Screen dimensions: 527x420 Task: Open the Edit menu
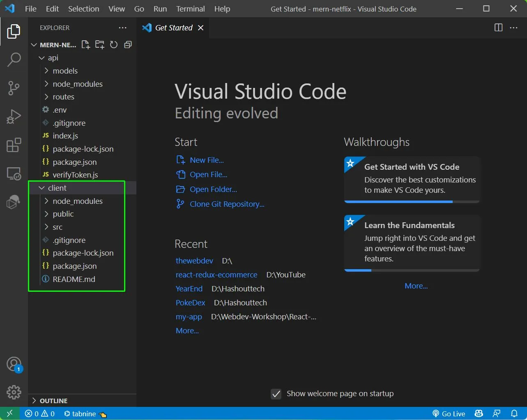[x=52, y=9]
